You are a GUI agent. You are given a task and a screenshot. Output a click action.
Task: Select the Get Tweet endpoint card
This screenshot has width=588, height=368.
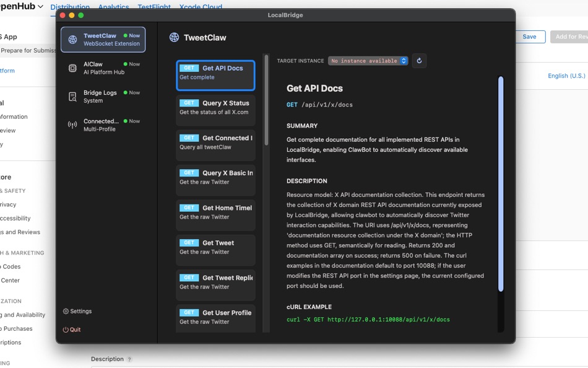click(215, 250)
